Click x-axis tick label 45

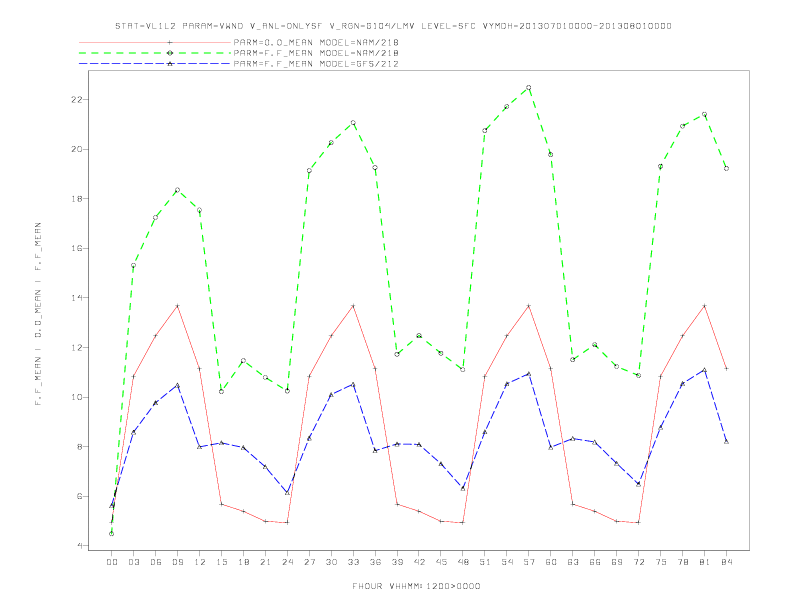click(441, 562)
